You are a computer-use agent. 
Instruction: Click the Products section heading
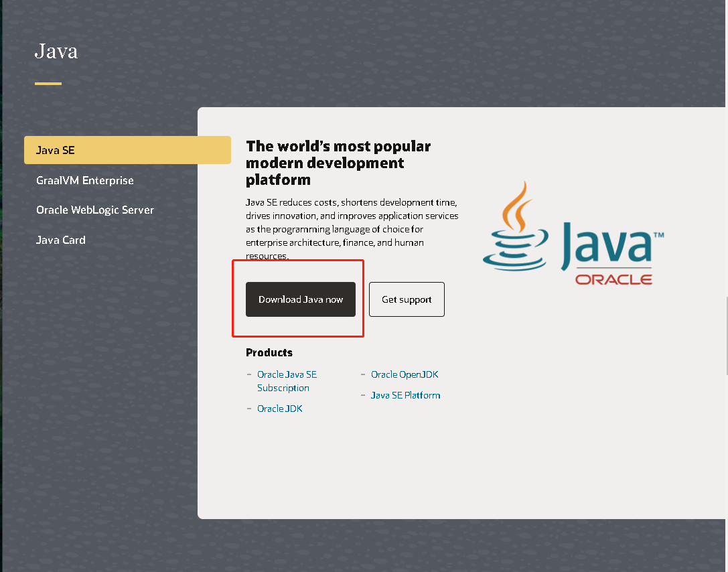(x=269, y=352)
